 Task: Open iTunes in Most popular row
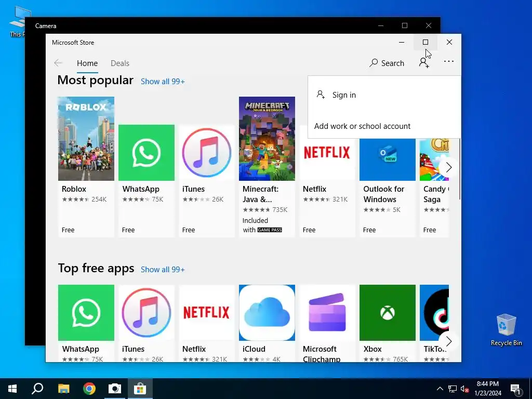click(x=207, y=180)
